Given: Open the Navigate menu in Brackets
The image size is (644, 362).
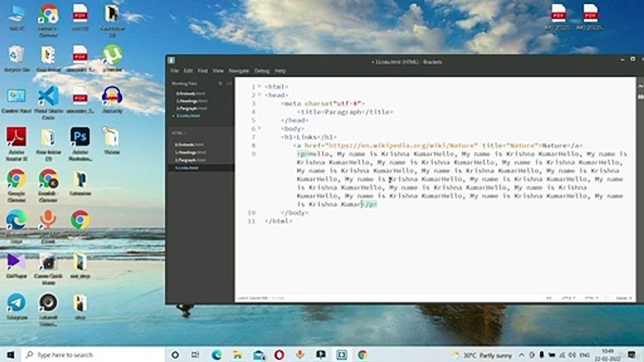Looking at the screenshot, I should click(239, 71).
